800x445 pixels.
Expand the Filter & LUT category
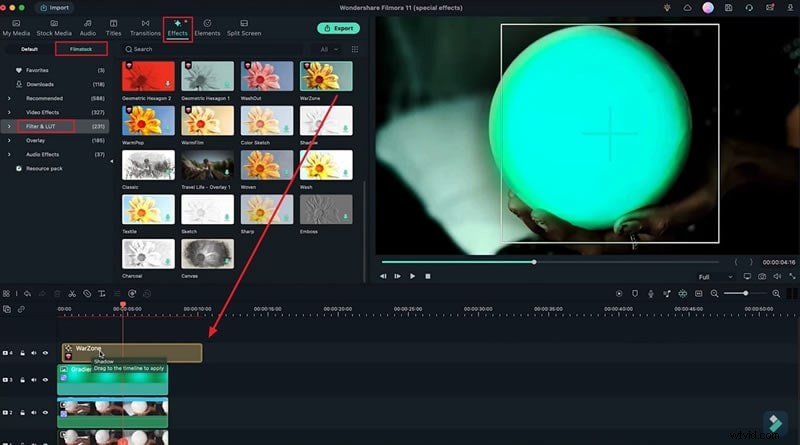[9, 126]
